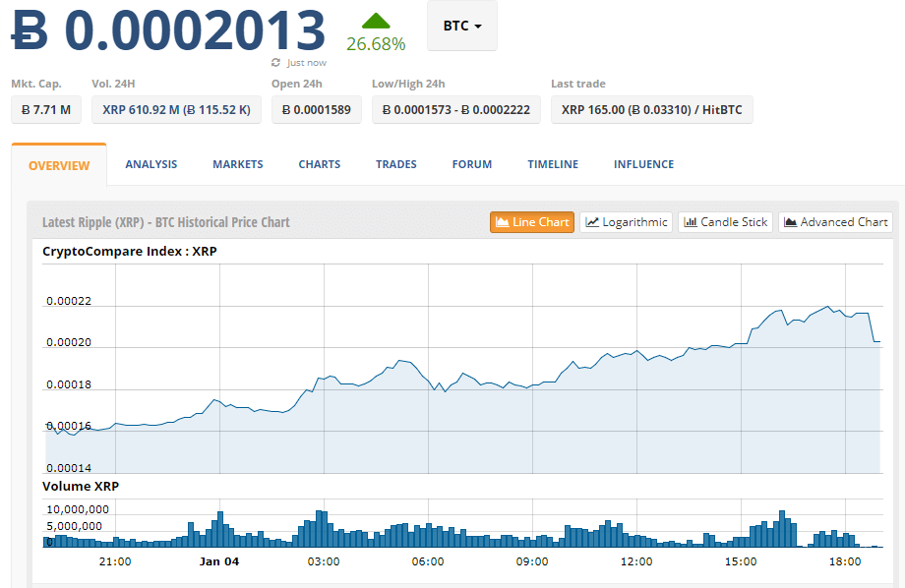Click the Line Chart area icon
905x588 pixels.
click(x=502, y=222)
